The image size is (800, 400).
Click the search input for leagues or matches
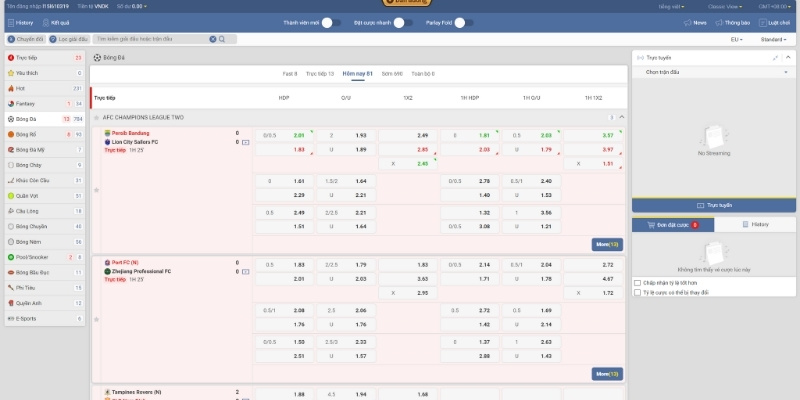click(x=150, y=39)
